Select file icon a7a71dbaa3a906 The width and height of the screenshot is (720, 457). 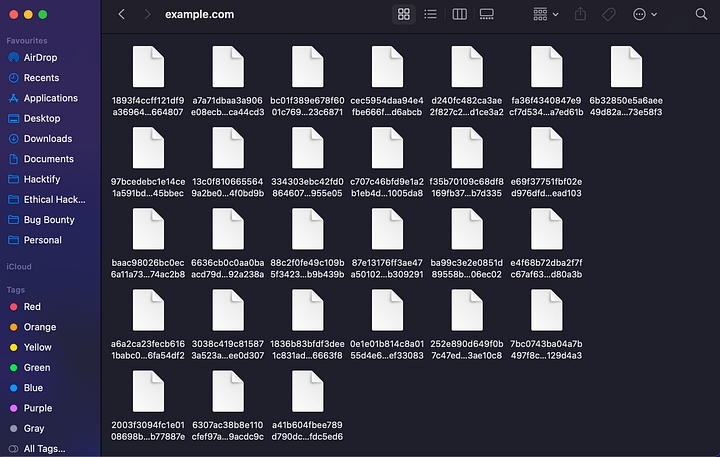[x=228, y=67]
